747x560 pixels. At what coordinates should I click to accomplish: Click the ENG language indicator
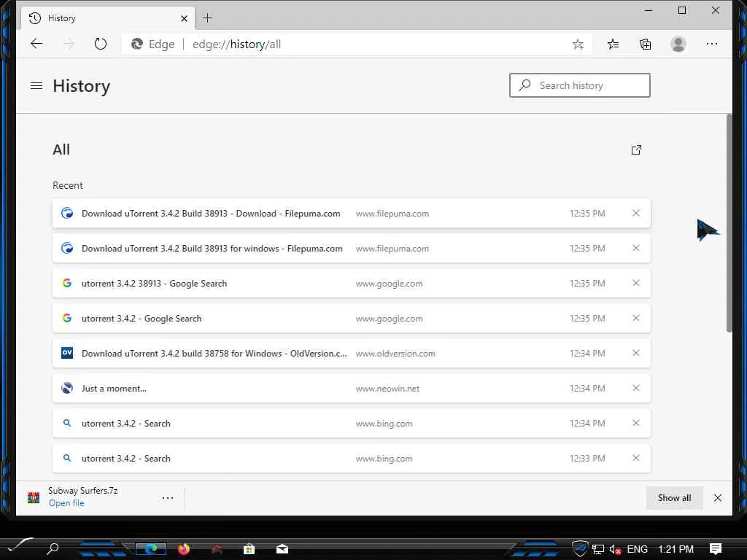coord(638,549)
